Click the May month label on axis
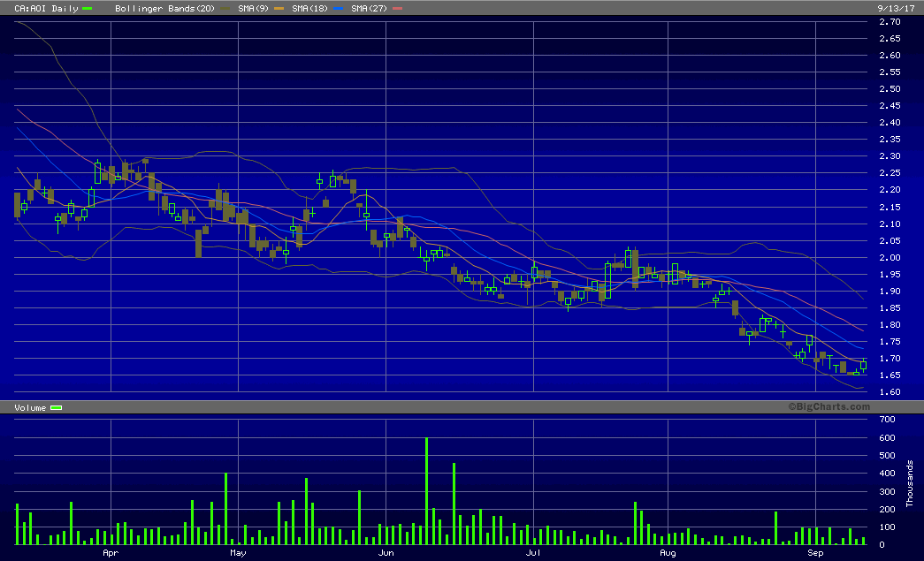 coord(238,553)
